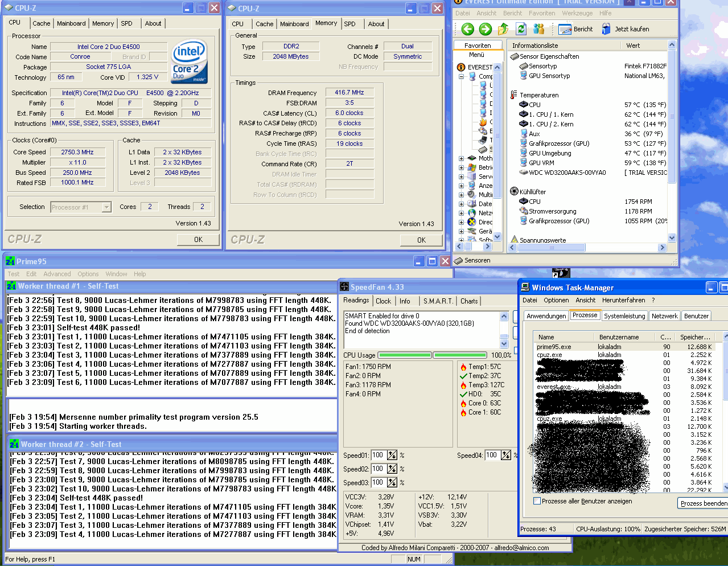Open the Systemleistung tab in Task-Manager

click(624, 316)
